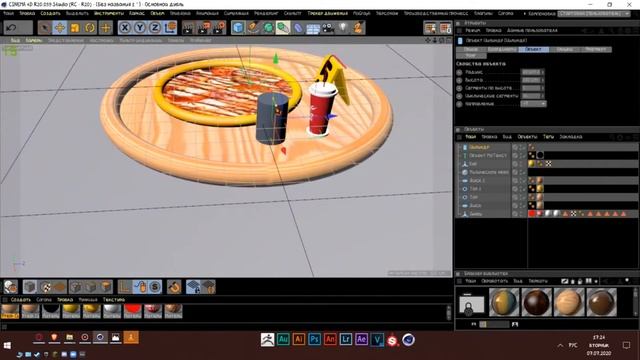Open Material manager Создать menu
Image resolution: width=640 pixels, height=360 pixels.
(x=20, y=300)
